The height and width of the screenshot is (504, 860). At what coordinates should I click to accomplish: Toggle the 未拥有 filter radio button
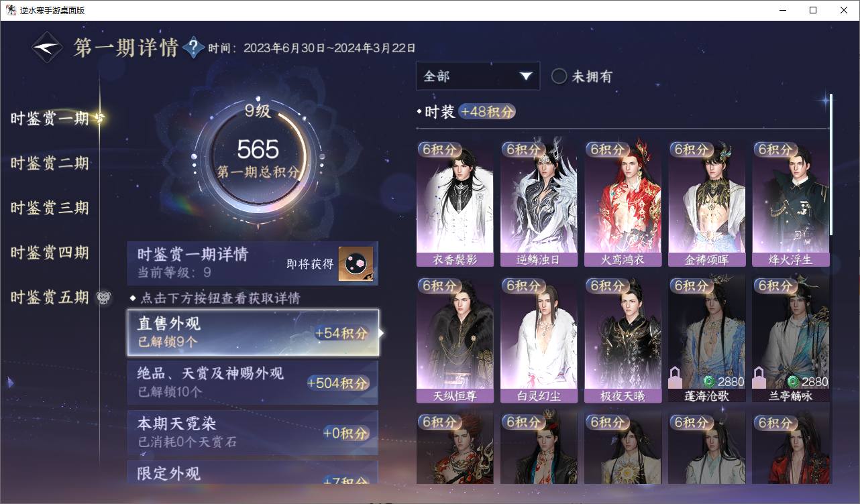(x=559, y=76)
